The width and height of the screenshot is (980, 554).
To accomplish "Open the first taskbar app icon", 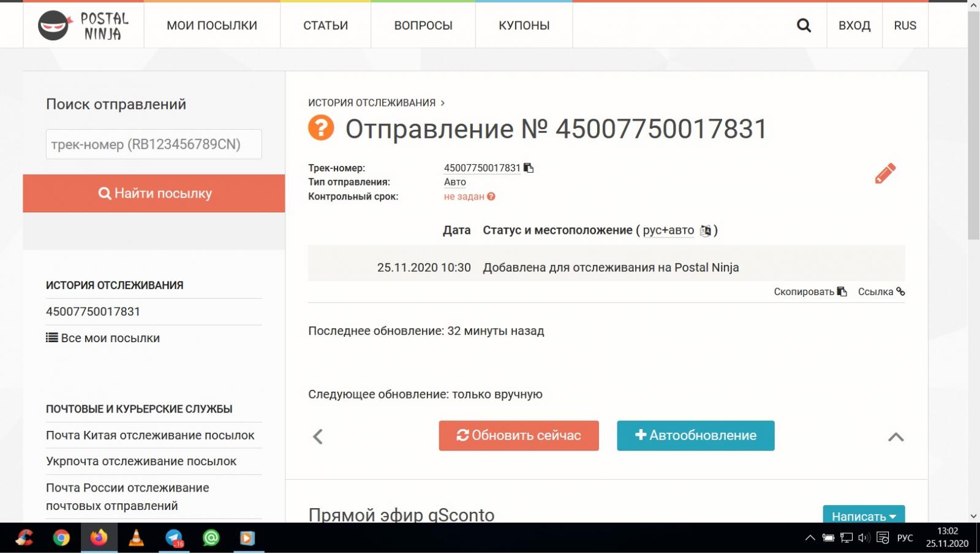I will [24, 538].
